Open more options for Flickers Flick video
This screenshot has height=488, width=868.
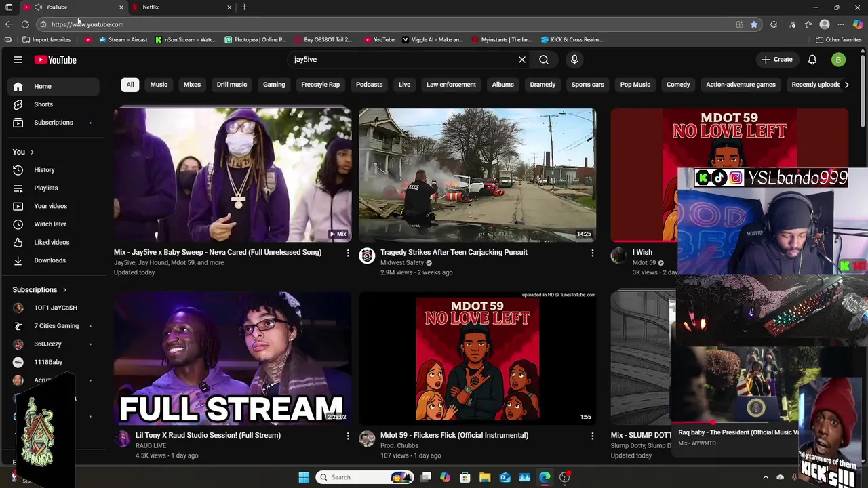pos(593,436)
